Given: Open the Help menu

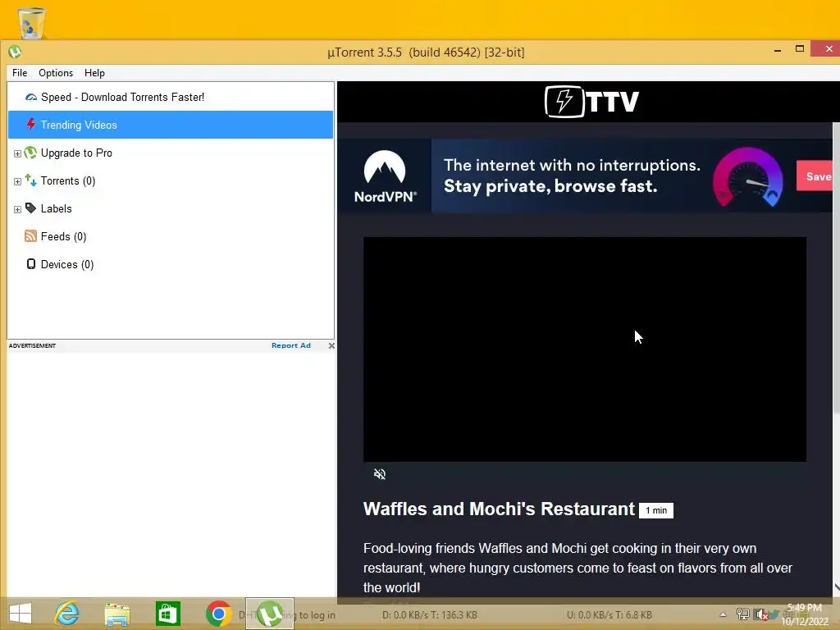Looking at the screenshot, I should [x=94, y=73].
